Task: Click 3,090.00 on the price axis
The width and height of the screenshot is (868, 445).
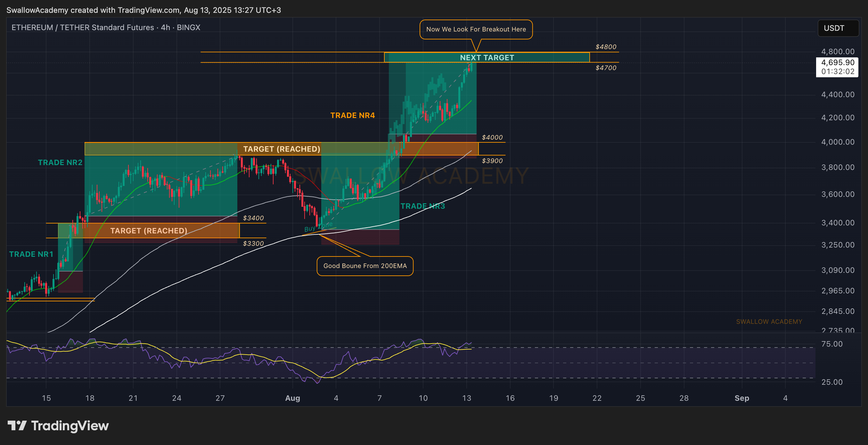Action: pyautogui.click(x=838, y=270)
